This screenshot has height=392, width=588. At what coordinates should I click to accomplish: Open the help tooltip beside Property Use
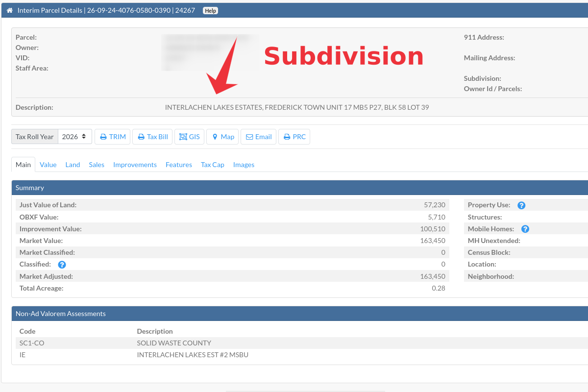click(521, 205)
